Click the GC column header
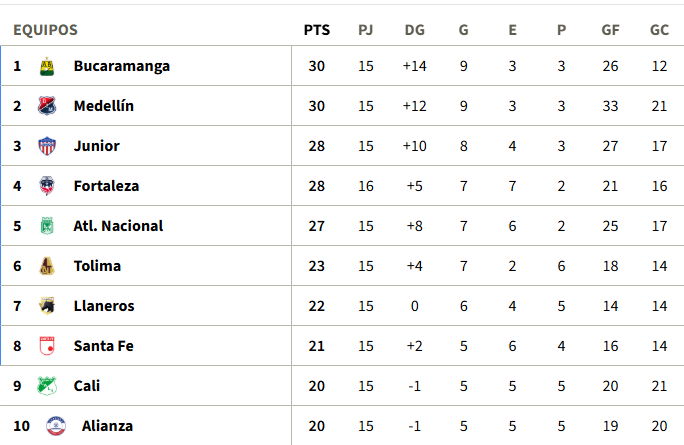The image size is (684, 445). 659,30
